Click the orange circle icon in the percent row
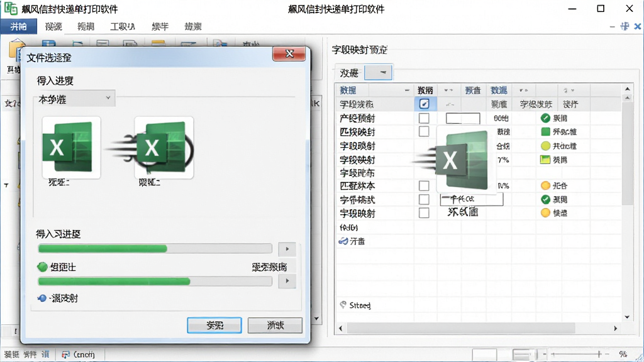644x362 pixels. tap(545, 185)
